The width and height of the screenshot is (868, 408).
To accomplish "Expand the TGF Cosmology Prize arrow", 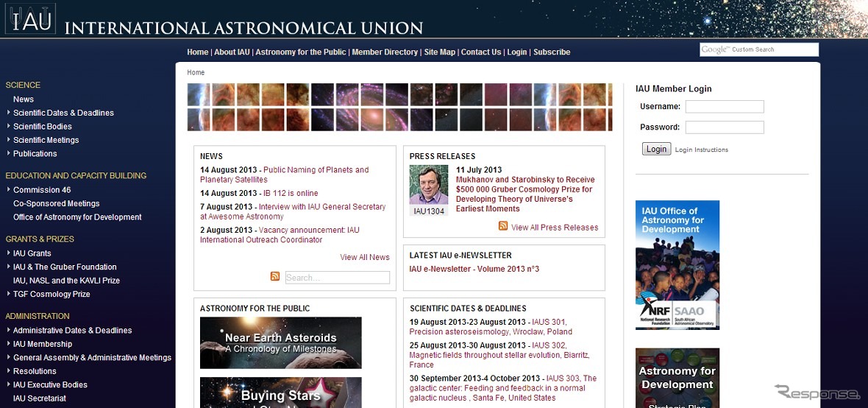I will (x=9, y=294).
